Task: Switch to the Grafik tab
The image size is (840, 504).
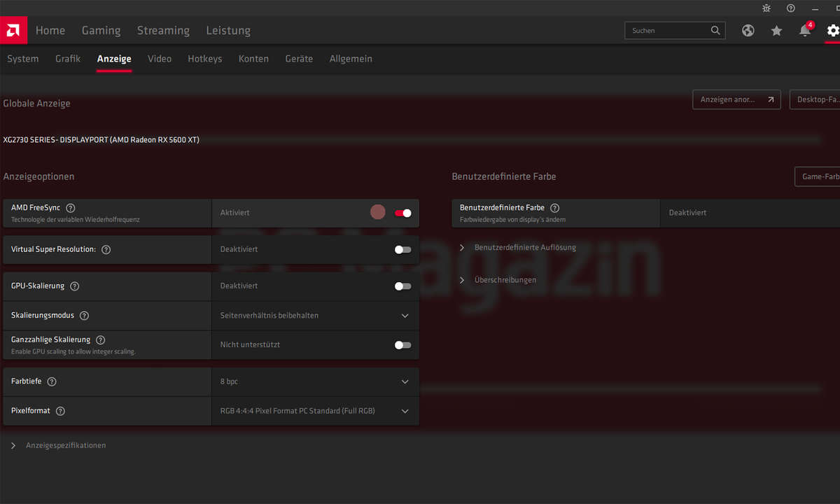Action: tap(68, 59)
